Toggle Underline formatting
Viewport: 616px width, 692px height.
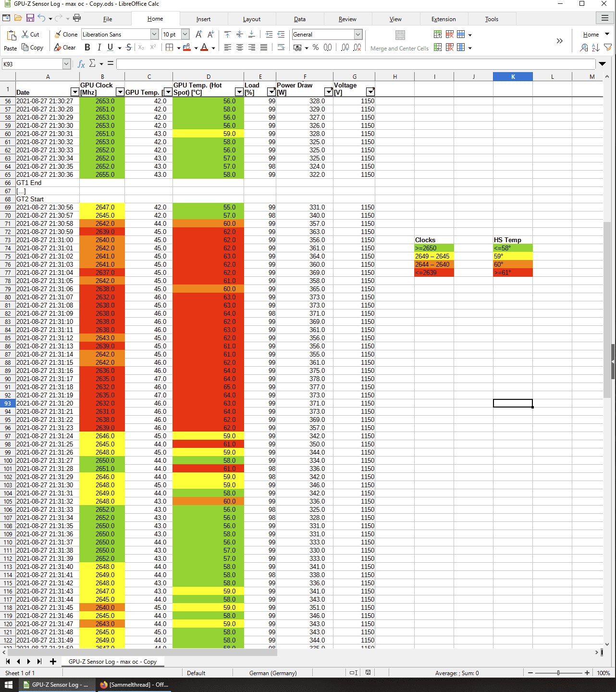pos(111,48)
